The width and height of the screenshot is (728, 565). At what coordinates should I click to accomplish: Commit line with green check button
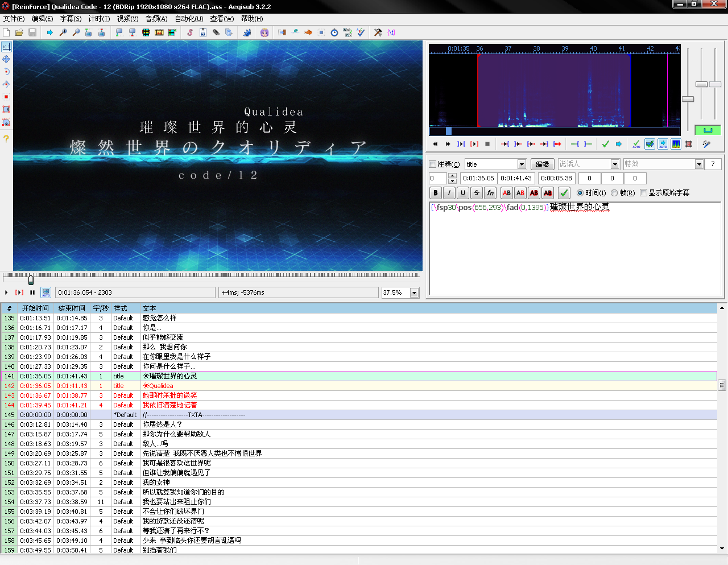(x=564, y=193)
